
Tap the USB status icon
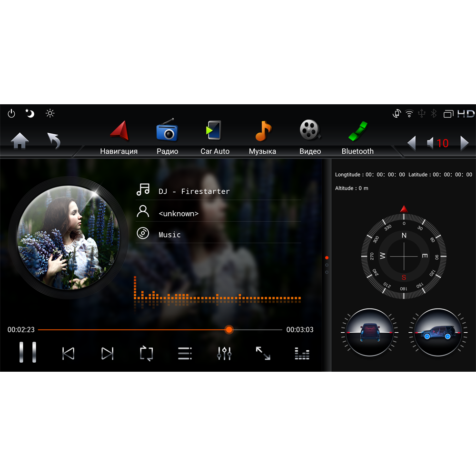422,114
